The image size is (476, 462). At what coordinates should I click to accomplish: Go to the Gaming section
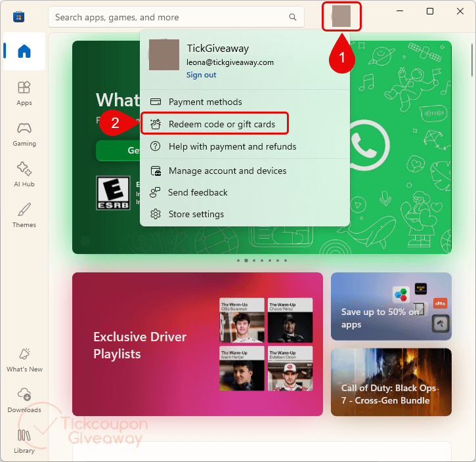tap(24, 134)
